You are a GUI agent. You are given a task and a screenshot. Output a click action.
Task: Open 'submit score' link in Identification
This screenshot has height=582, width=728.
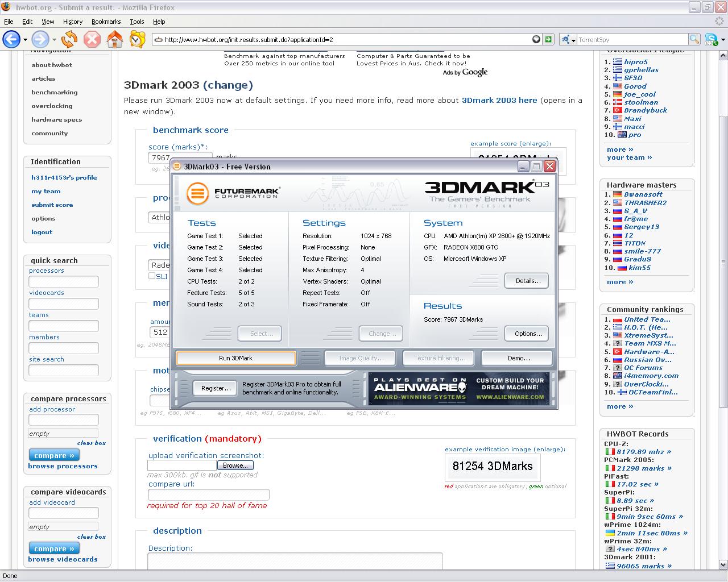tap(52, 205)
